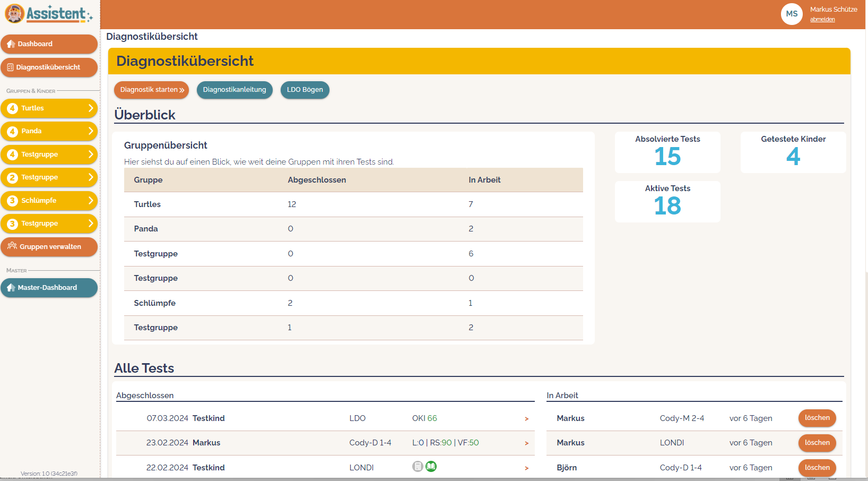Click the MS user avatar circle
The image size is (868, 481).
point(792,14)
